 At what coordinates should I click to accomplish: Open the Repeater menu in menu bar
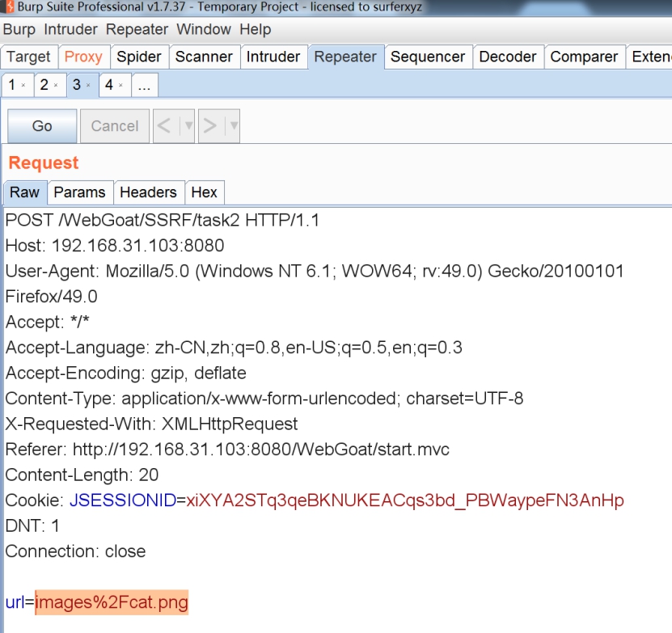click(137, 29)
